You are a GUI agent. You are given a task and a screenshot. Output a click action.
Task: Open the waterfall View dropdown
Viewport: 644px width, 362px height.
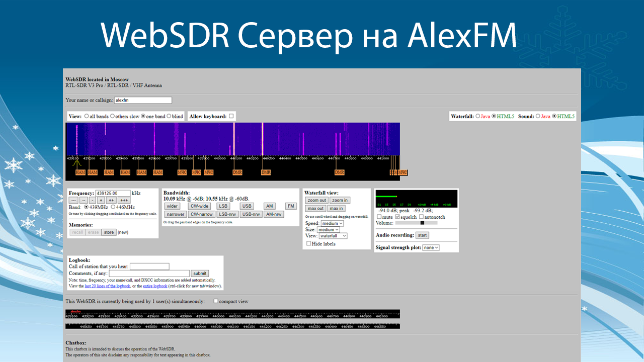333,236
